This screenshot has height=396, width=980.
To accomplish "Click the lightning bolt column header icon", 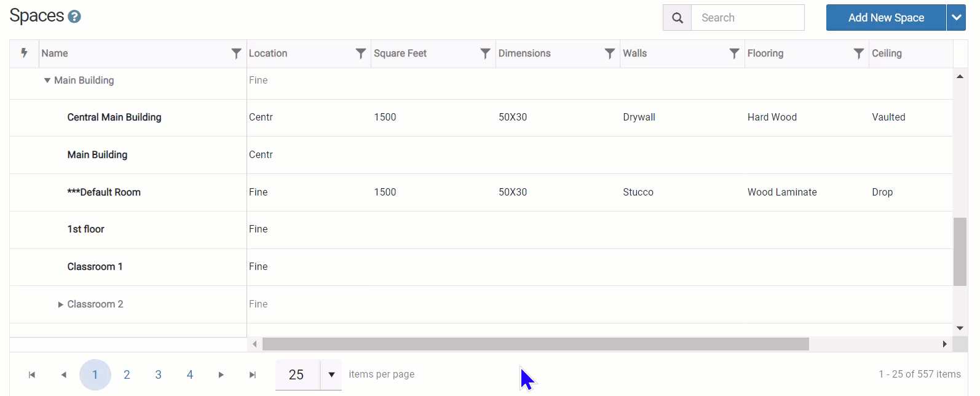I will pyautogui.click(x=25, y=53).
